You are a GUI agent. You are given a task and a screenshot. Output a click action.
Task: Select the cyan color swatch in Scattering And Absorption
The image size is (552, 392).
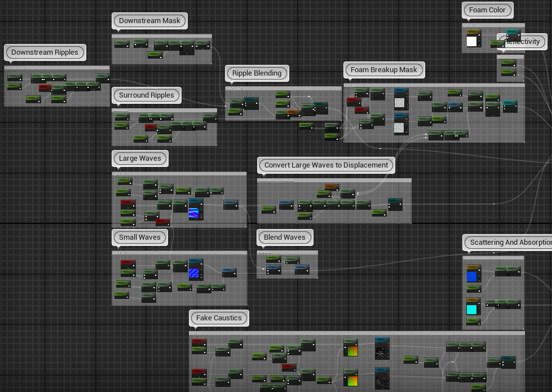click(472, 309)
